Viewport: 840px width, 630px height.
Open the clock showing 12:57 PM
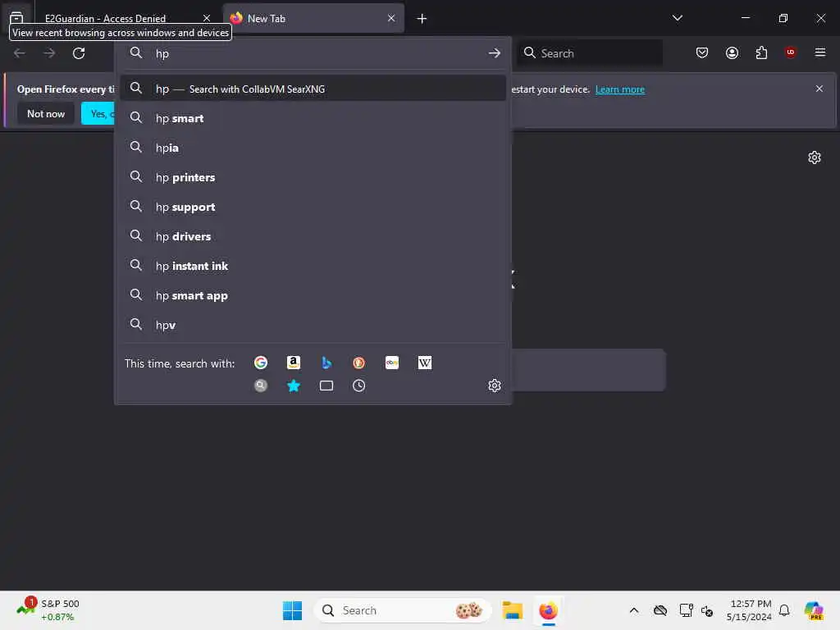(748, 610)
